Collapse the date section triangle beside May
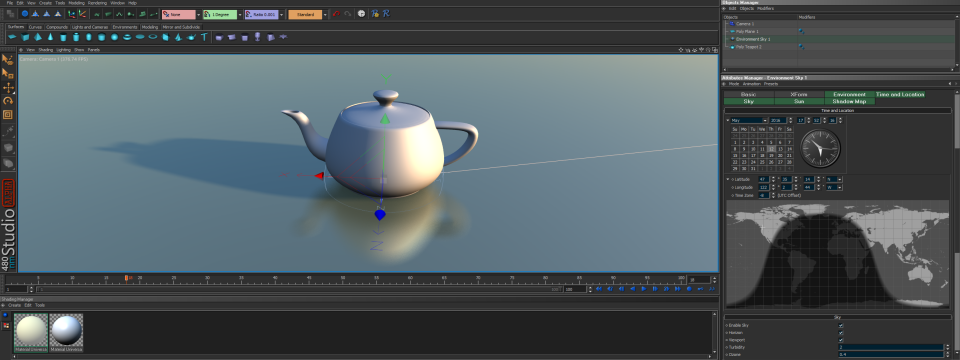Screen dimensions: 960x360 [x=727, y=121]
